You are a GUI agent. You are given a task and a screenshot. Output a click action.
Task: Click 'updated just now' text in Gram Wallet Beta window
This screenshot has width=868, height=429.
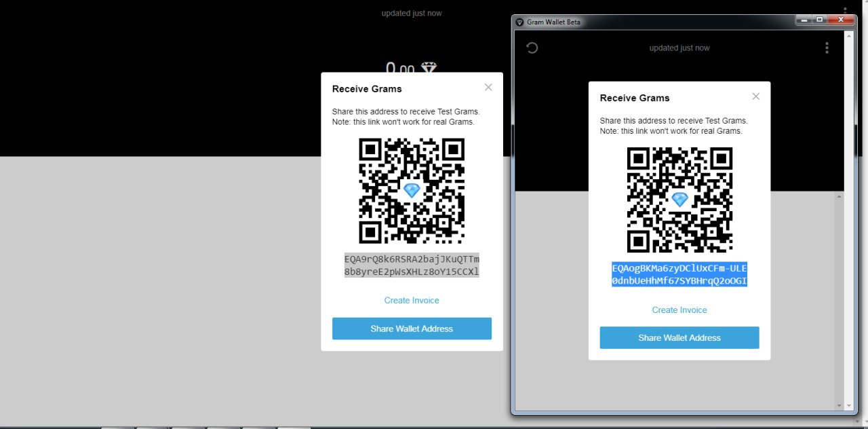679,48
